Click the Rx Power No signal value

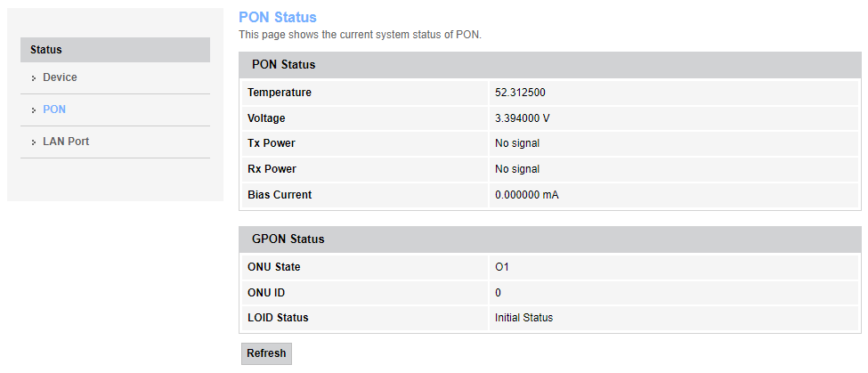pyautogui.click(x=517, y=169)
